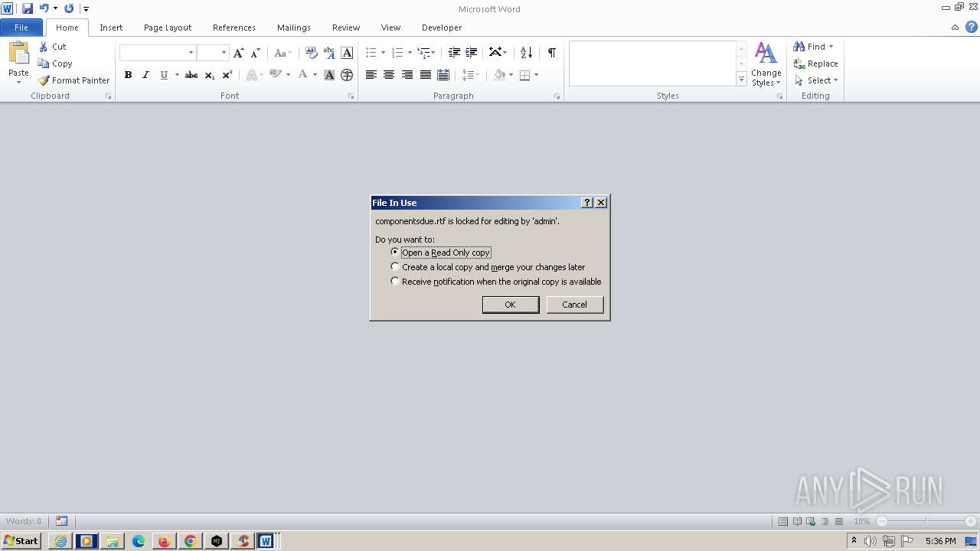This screenshot has height=551, width=980.
Task: Click Cut in Clipboard group
Action: [53, 47]
